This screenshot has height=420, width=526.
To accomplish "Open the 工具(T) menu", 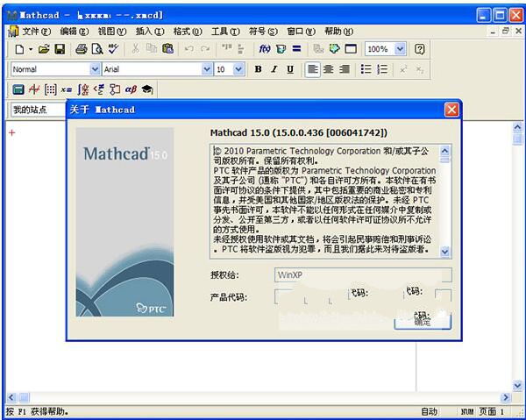I will pos(225,32).
